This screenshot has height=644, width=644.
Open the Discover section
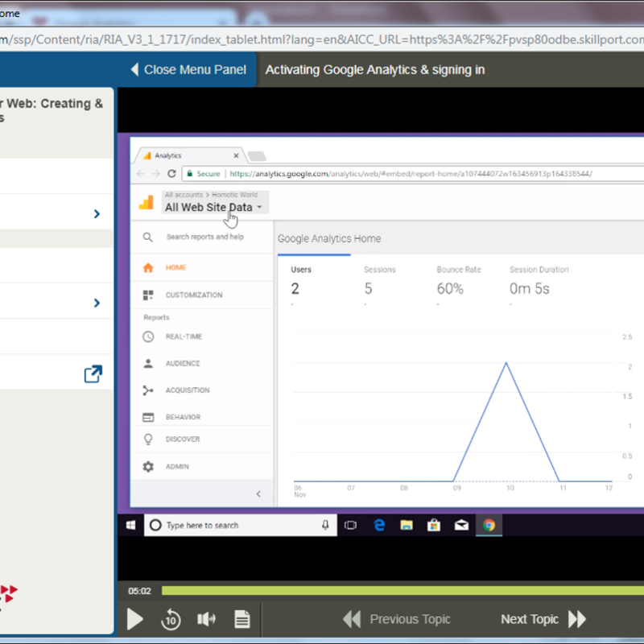point(202,439)
